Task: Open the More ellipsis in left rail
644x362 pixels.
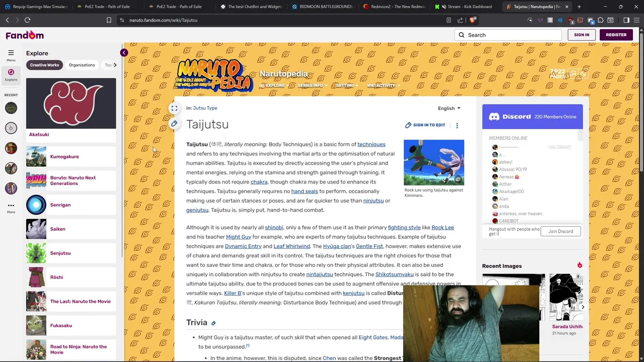Action: pos(11,205)
